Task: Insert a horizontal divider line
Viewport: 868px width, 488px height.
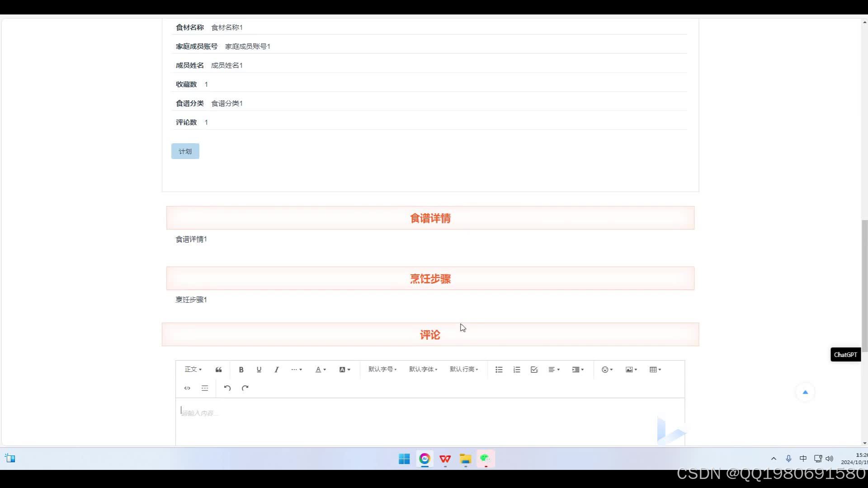Action: pyautogui.click(x=205, y=388)
